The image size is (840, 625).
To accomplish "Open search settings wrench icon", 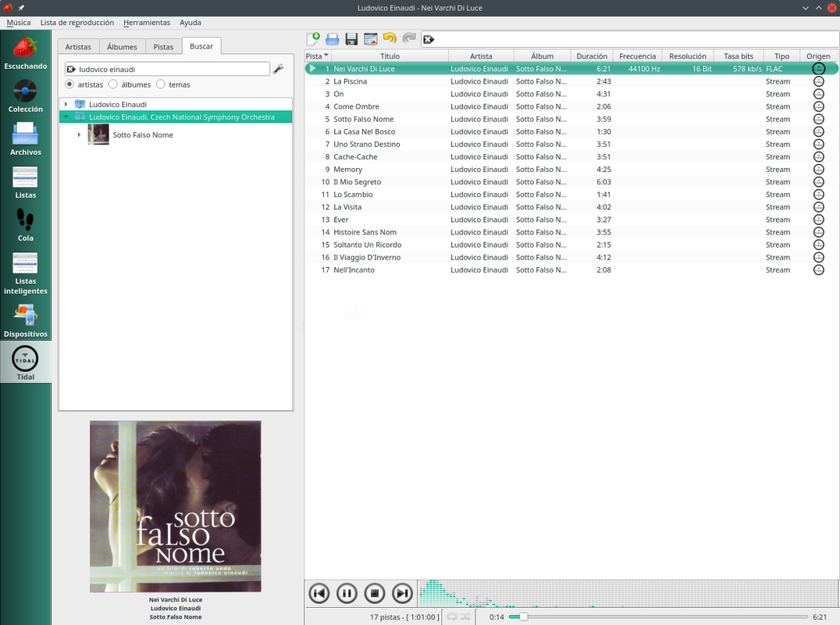I will coord(278,69).
